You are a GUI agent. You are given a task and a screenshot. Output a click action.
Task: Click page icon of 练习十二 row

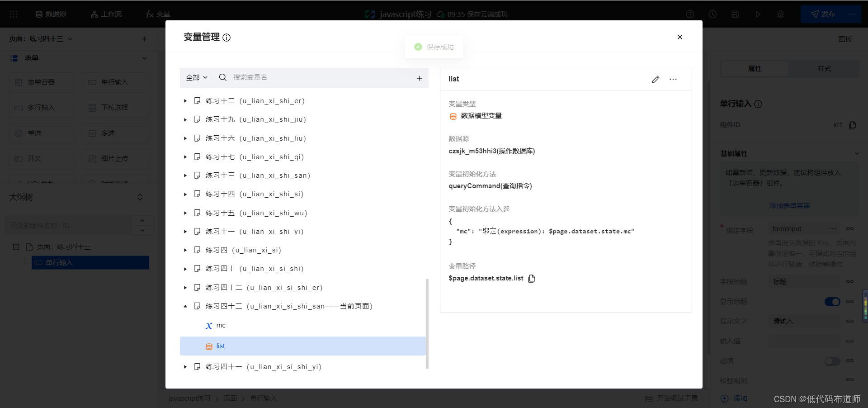pyautogui.click(x=197, y=101)
